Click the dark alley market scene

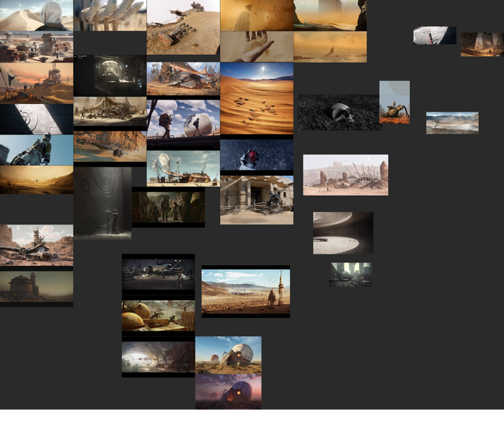tap(169, 207)
